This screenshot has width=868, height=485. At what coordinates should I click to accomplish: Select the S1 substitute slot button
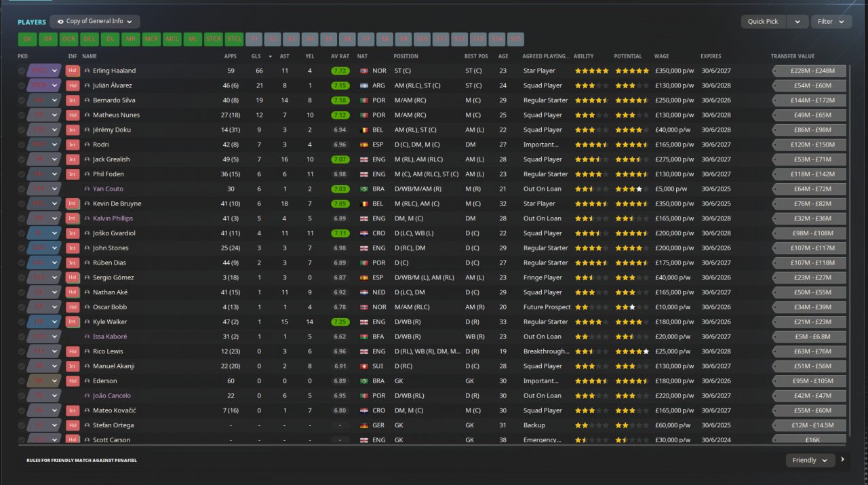point(254,39)
